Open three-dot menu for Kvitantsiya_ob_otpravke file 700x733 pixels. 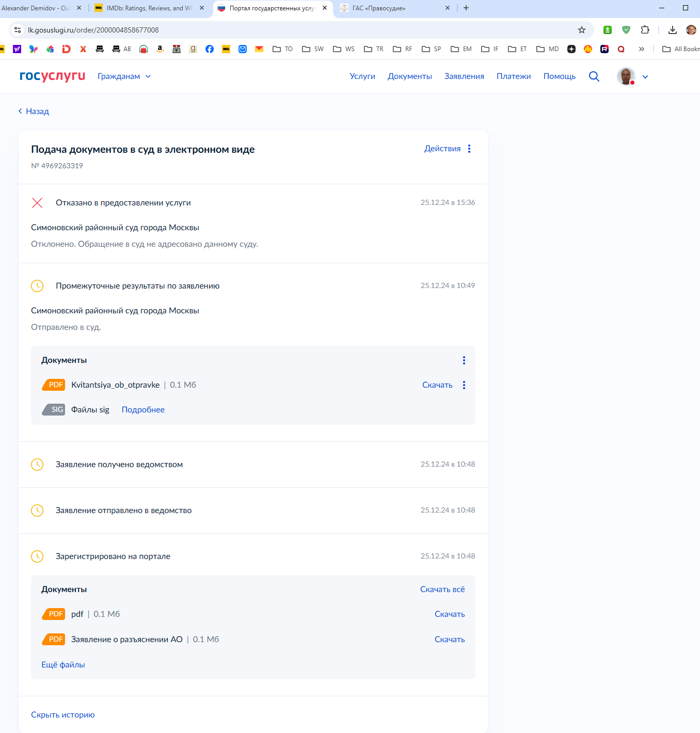click(x=464, y=385)
